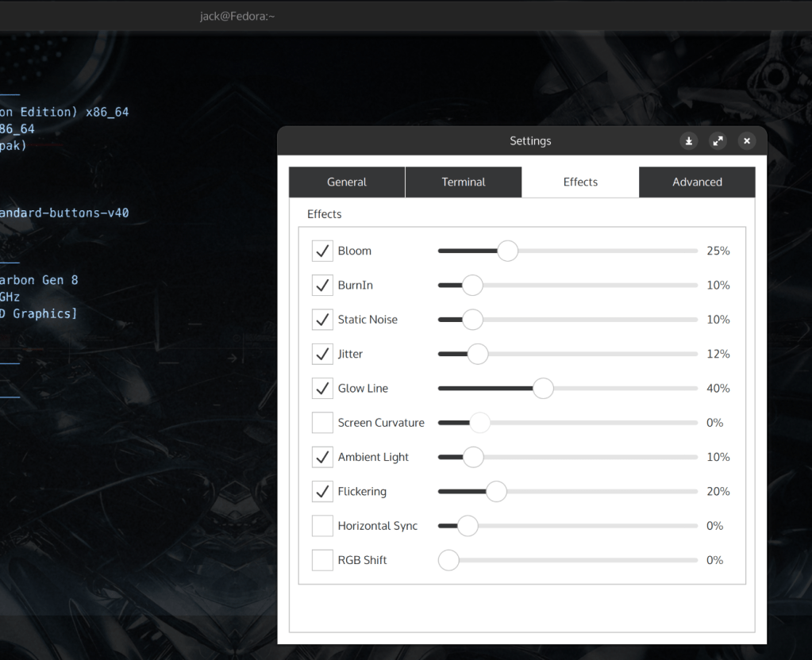Click the RGB Shift slider handle

(x=449, y=560)
